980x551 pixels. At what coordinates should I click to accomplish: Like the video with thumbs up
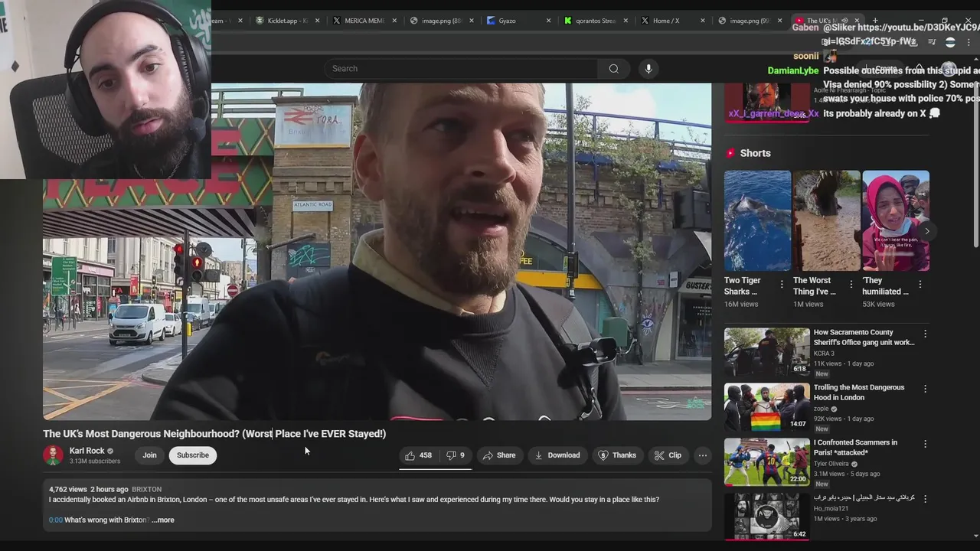coord(418,455)
